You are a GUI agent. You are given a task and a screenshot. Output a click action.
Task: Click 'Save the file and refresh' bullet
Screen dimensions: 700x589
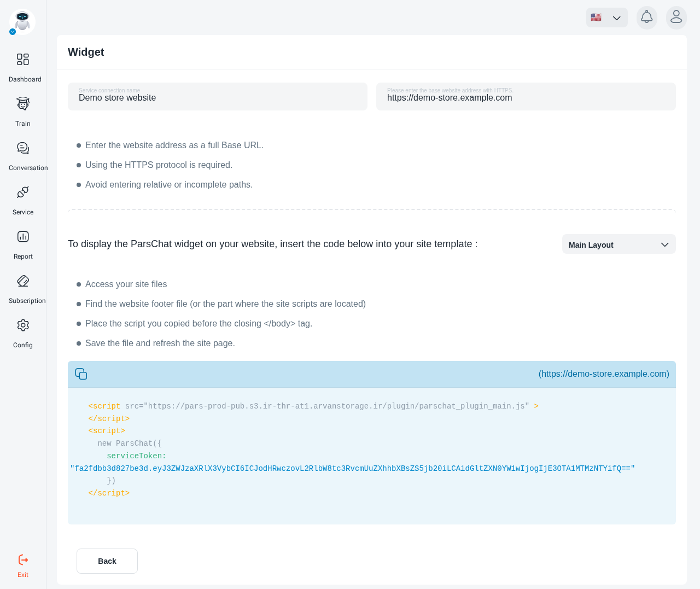tap(160, 343)
